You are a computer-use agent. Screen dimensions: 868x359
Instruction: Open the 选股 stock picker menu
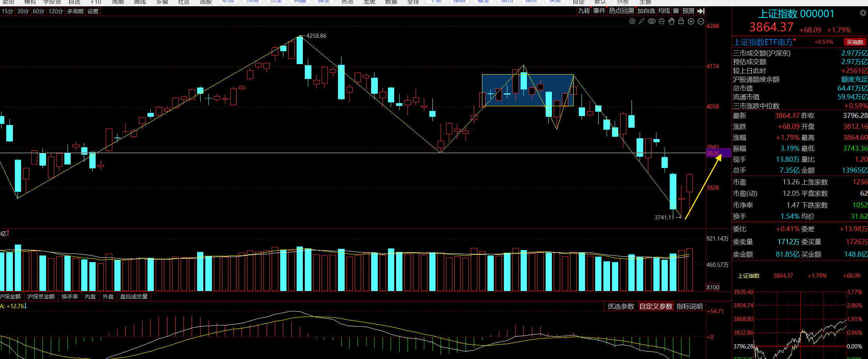(206, 2)
